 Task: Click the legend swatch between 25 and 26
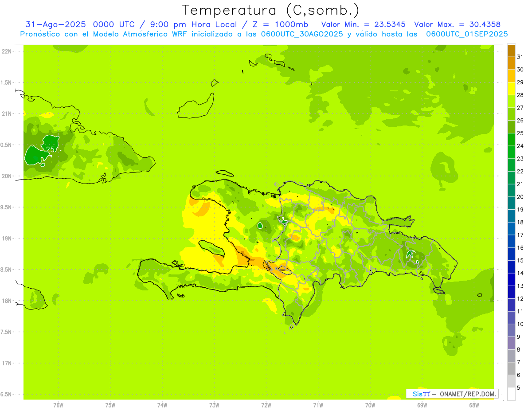pos(511,127)
